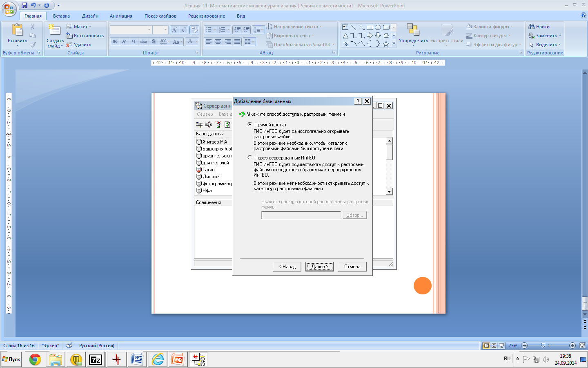Viewport: 588px width, 368px height.
Task: Open Google Chrome from the taskbar
Action: [x=35, y=360]
